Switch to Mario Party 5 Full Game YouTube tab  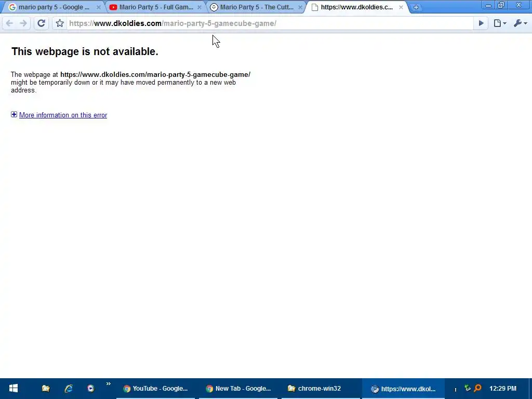(156, 7)
